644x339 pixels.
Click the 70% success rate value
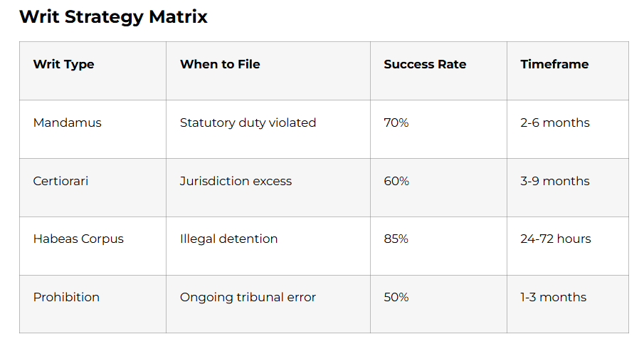pyautogui.click(x=396, y=122)
